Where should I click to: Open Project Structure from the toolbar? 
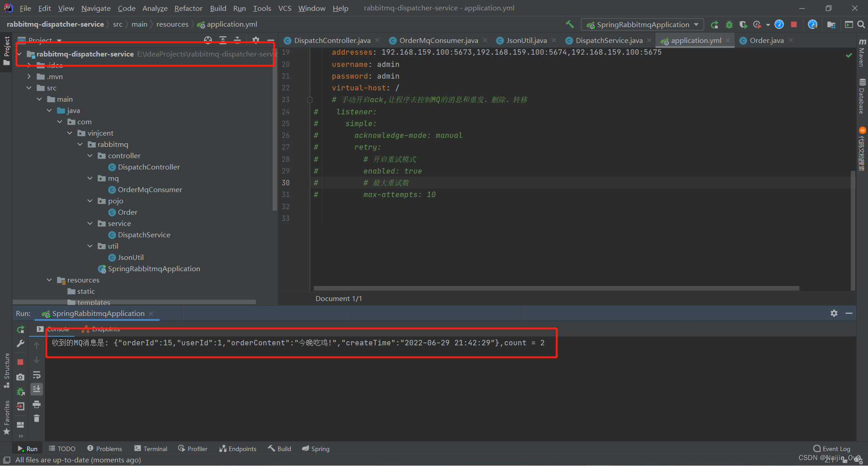click(831, 24)
